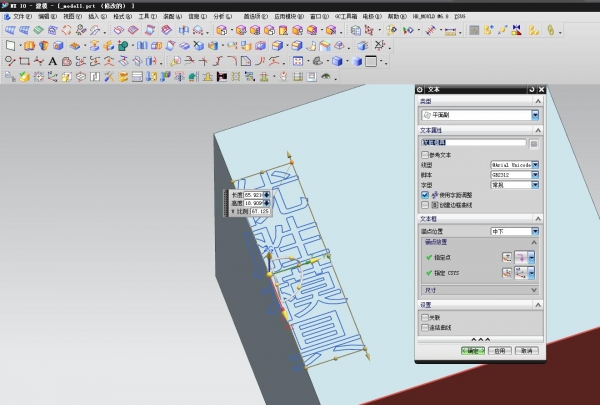
Task: Open the 文件 menu
Action: coord(22,16)
